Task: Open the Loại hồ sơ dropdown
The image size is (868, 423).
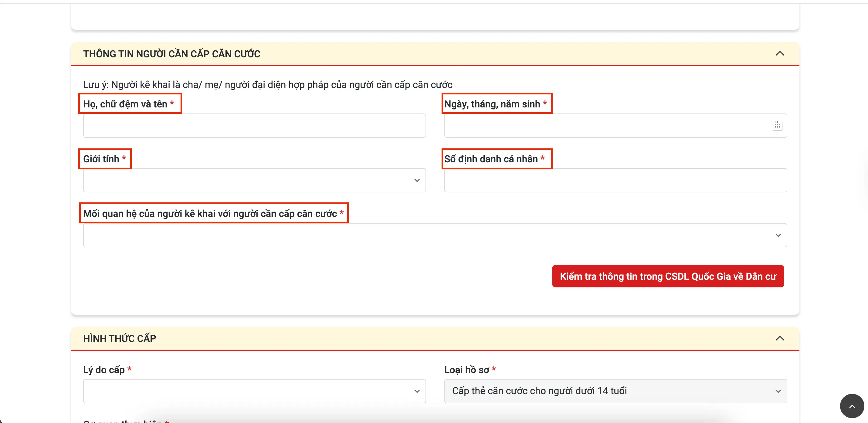Action: (x=606, y=391)
